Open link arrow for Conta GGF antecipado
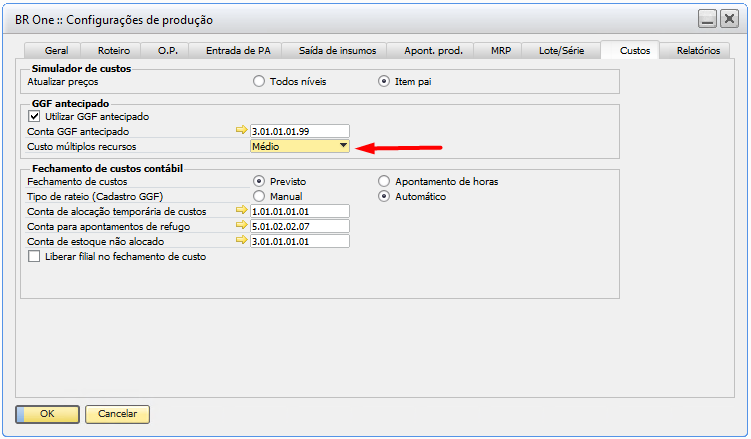Screen dimensions: 751x439 pos(241,130)
